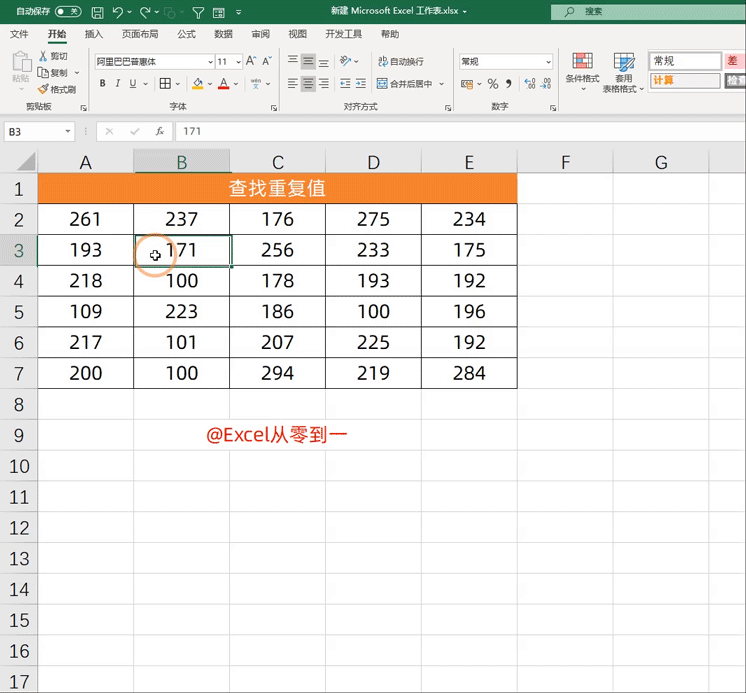Screen dimensions: 746x693
Task: Click the Redo arrow icon
Action: pyautogui.click(x=145, y=12)
